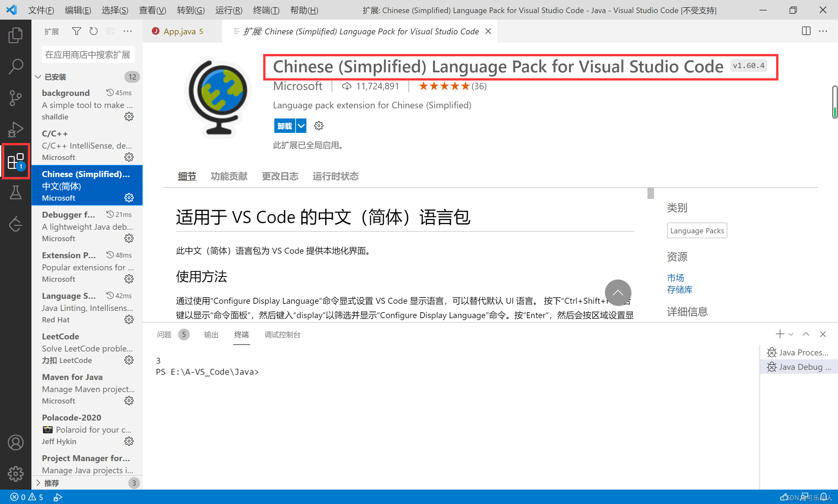The width and height of the screenshot is (838, 504).
Task: Click the Microsoft publisher link
Action: coord(298,86)
